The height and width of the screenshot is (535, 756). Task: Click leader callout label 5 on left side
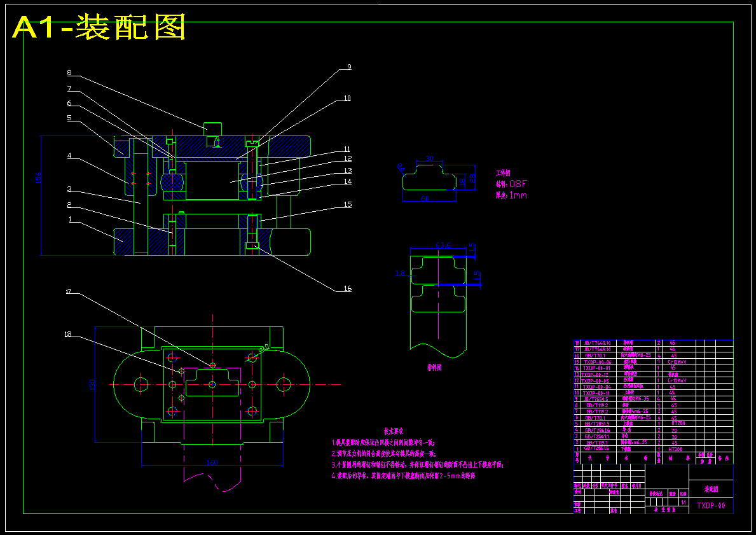(69, 117)
